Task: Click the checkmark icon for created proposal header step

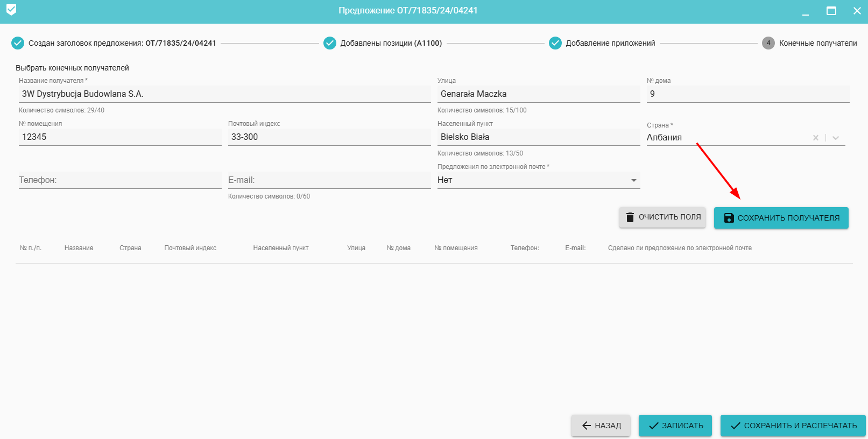Action: coord(18,43)
